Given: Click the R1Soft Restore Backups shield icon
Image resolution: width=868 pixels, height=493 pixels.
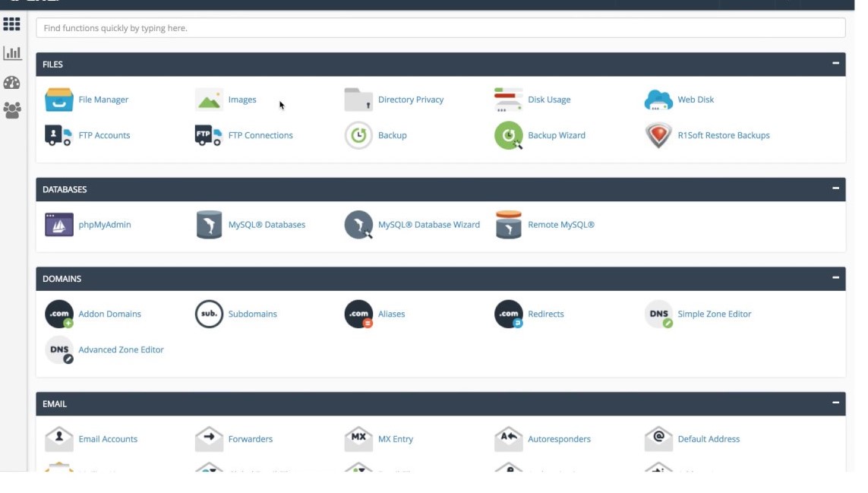Looking at the screenshot, I should pyautogui.click(x=658, y=135).
